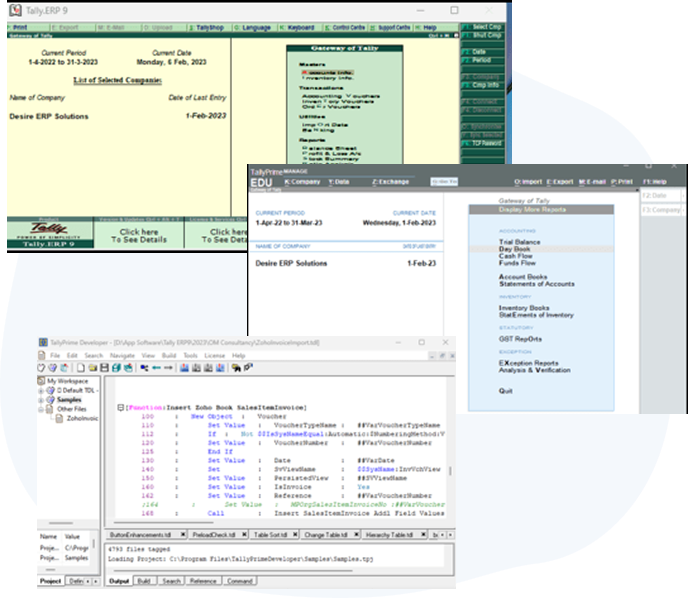Collapse the Function block in code editor
688x598 pixels.
(119, 407)
